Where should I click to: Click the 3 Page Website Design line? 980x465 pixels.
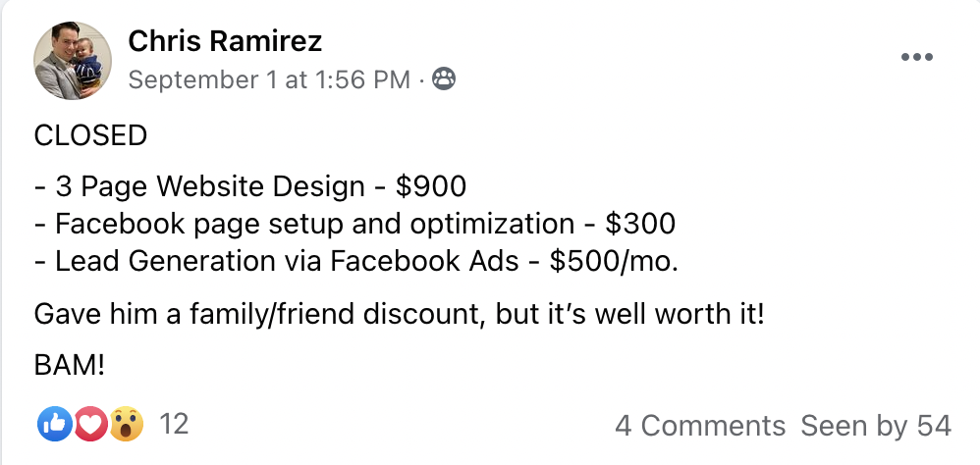[208, 184]
